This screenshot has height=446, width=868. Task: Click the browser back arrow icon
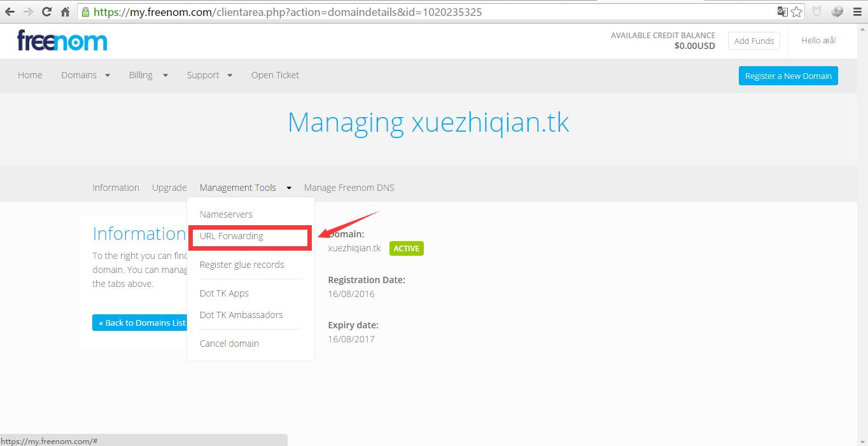[x=10, y=11]
